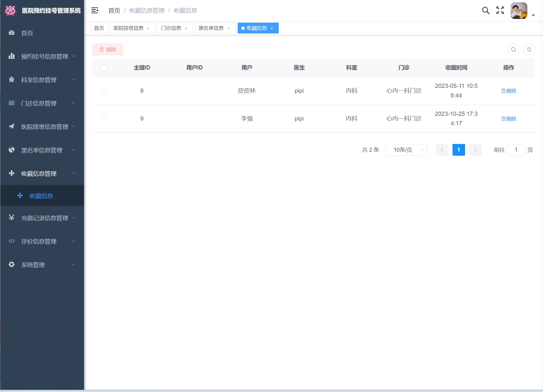Image resolution: width=543 pixels, height=392 pixels.
Task: Click the round search toggle icon
Action: click(513, 49)
